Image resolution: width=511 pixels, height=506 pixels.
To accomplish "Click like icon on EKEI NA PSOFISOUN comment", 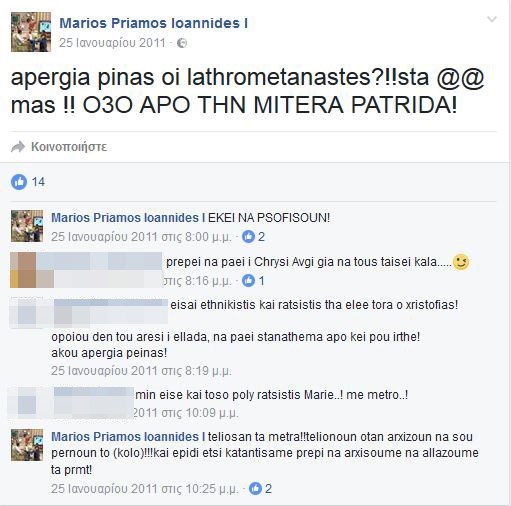I will [248, 237].
